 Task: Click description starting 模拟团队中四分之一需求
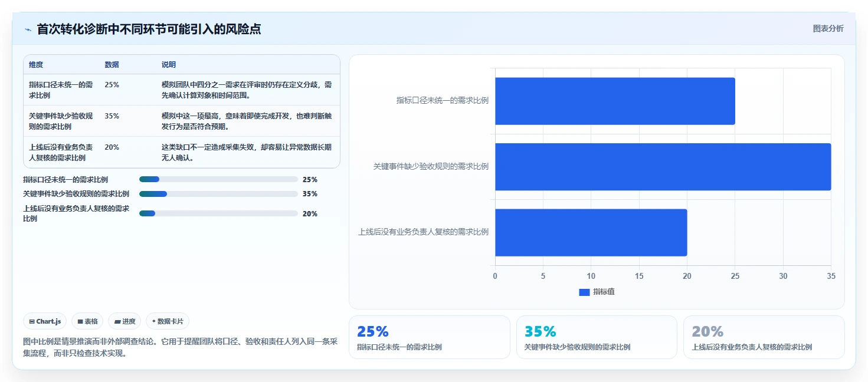pos(247,90)
